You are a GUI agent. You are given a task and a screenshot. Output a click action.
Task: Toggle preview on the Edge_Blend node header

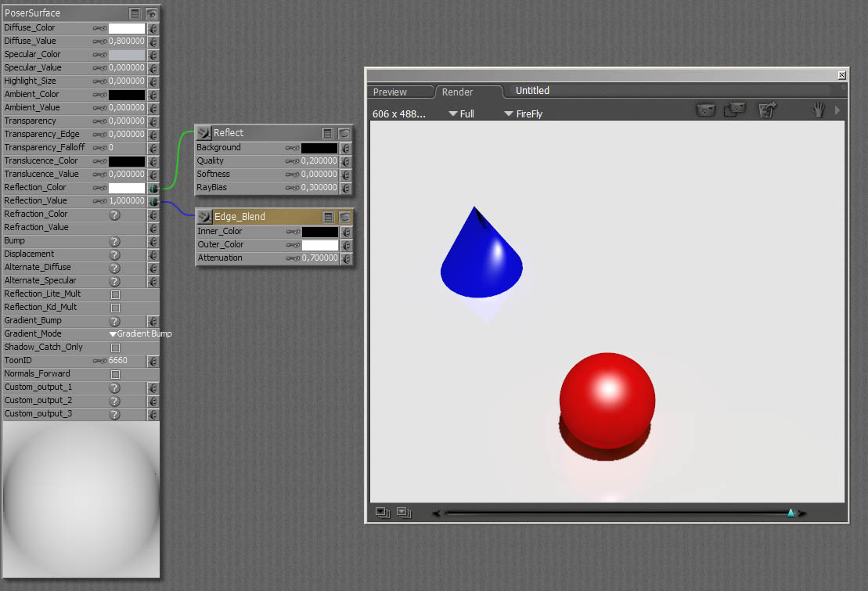[x=344, y=217]
